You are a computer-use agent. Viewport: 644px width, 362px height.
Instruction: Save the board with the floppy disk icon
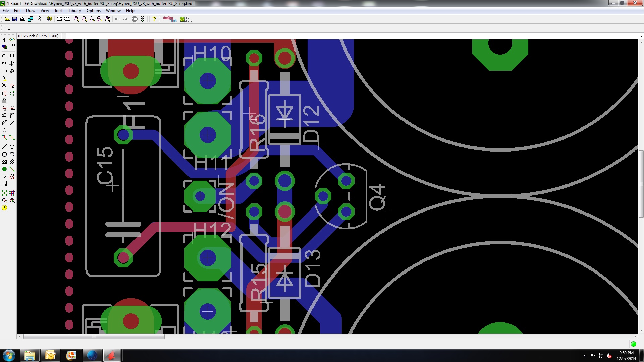14,19
